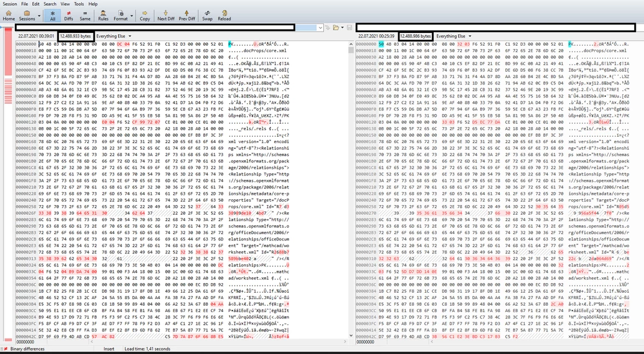Screen dimensions: 644x354
Task: Jump to the Next Diff
Action: tap(166, 15)
